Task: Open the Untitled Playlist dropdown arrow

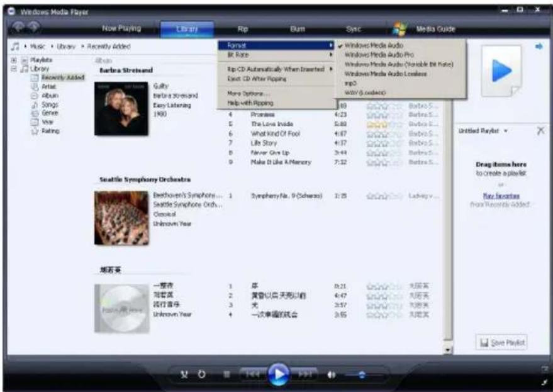Action: pyautogui.click(x=506, y=131)
